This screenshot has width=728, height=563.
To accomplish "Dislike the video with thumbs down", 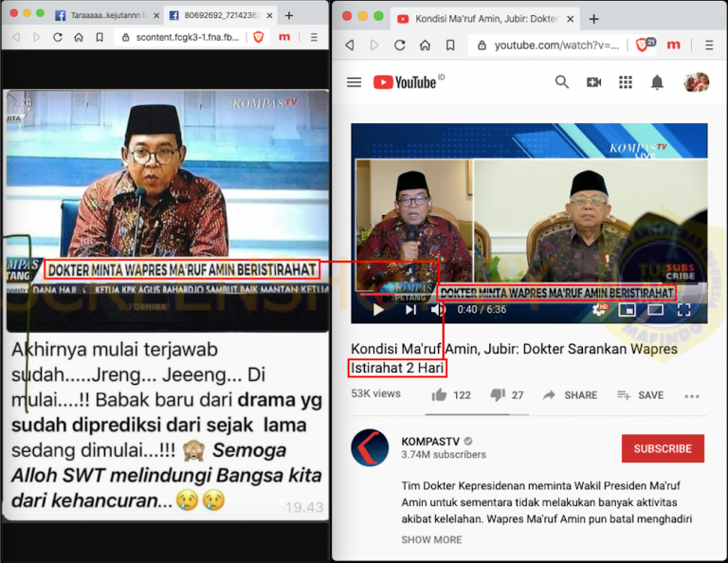I will coord(498,395).
